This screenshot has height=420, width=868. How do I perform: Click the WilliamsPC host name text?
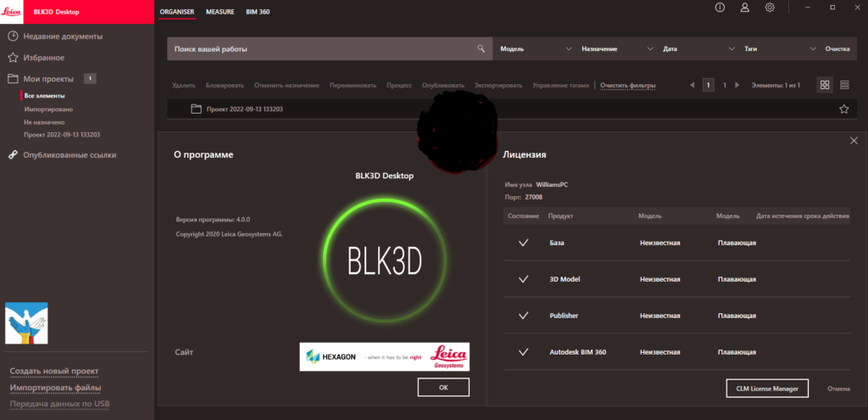(x=552, y=184)
